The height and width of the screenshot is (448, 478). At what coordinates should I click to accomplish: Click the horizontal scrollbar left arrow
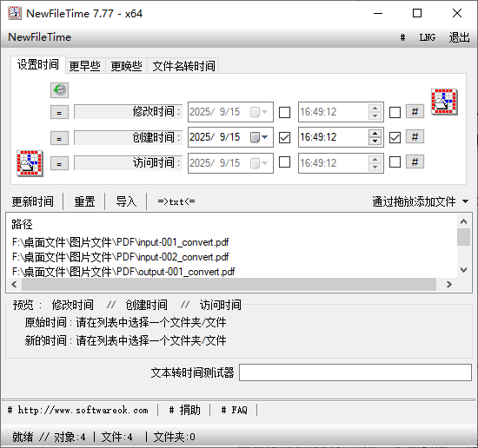[14, 285]
